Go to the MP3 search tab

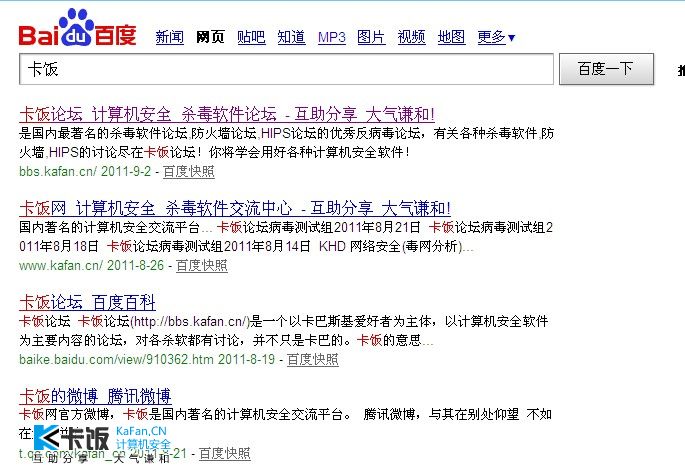332,38
